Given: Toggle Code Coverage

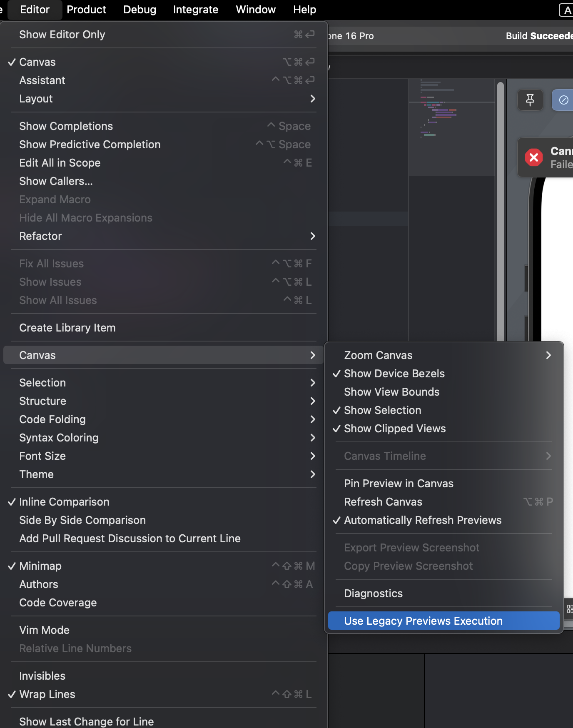Looking at the screenshot, I should click(x=163, y=603).
